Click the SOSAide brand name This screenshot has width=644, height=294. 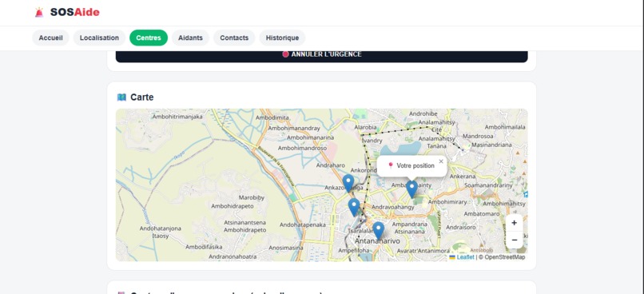[x=75, y=12]
